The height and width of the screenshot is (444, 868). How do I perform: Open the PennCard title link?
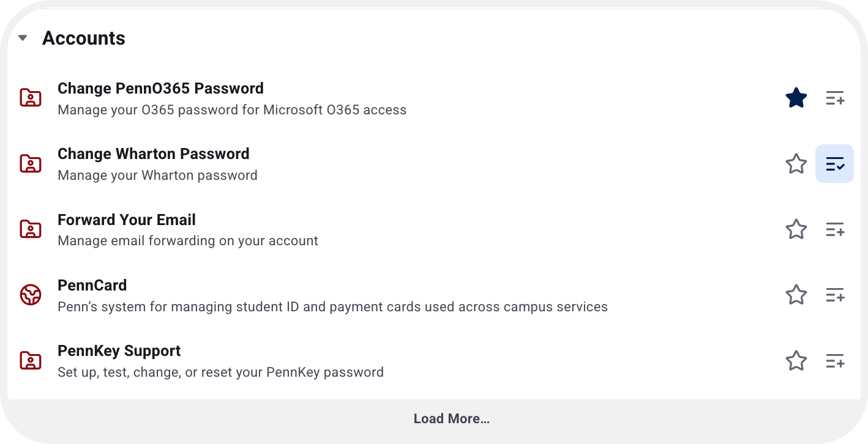point(92,285)
